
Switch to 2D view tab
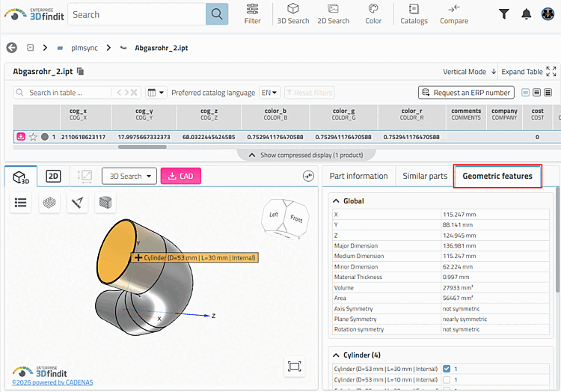[x=53, y=176]
